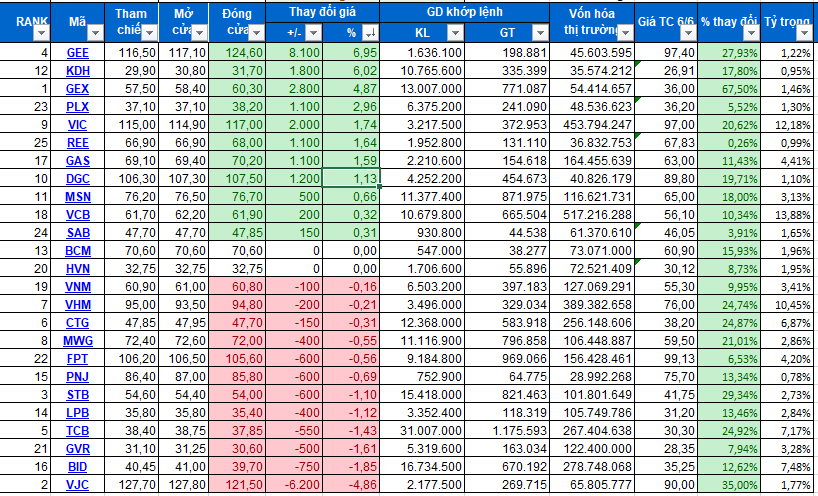Image resolution: width=818 pixels, height=496 pixels.
Task: Open the Mở cửa filter dropdown
Action: [200, 33]
